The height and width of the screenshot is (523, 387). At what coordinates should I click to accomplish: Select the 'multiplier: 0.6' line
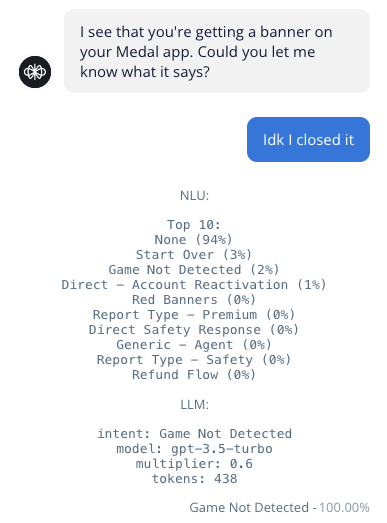194,464
